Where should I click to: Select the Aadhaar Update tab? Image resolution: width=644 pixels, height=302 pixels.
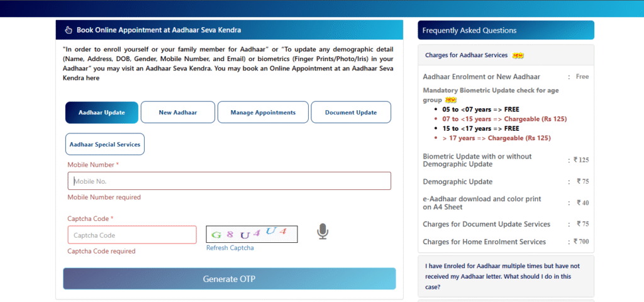click(x=101, y=113)
